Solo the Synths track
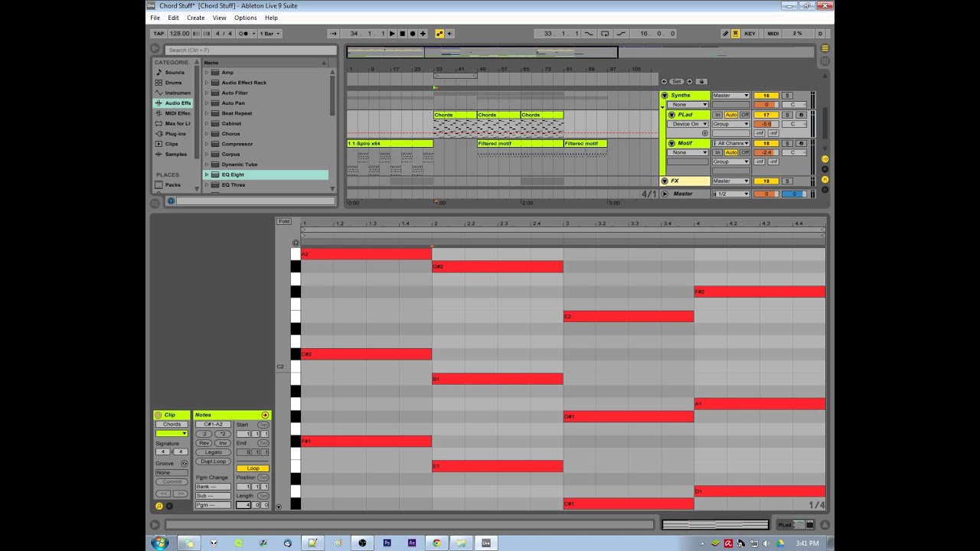Image resolution: width=980 pixels, height=551 pixels. [786, 96]
